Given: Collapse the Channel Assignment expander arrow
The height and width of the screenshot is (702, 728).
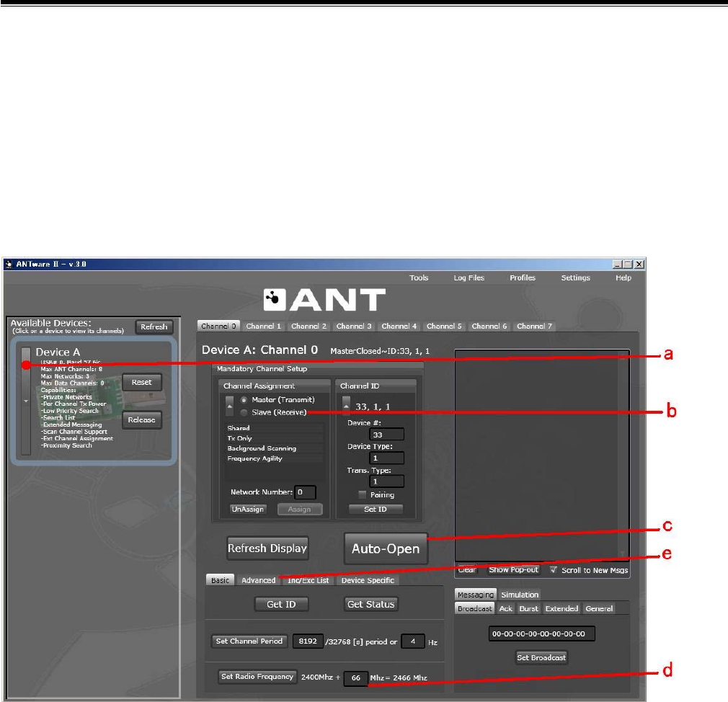Looking at the screenshot, I should click(x=229, y=406).
